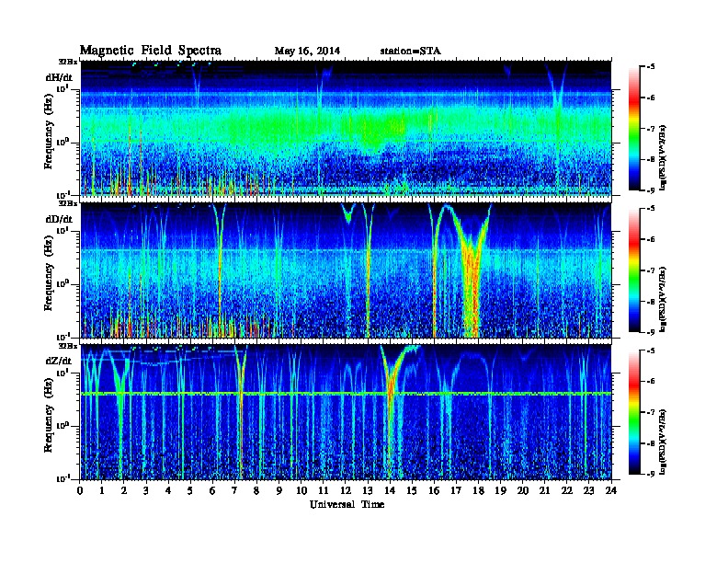728x563 pixels.
Task: Click the "6" tick on the Universal Time axis
Action: 212,490
